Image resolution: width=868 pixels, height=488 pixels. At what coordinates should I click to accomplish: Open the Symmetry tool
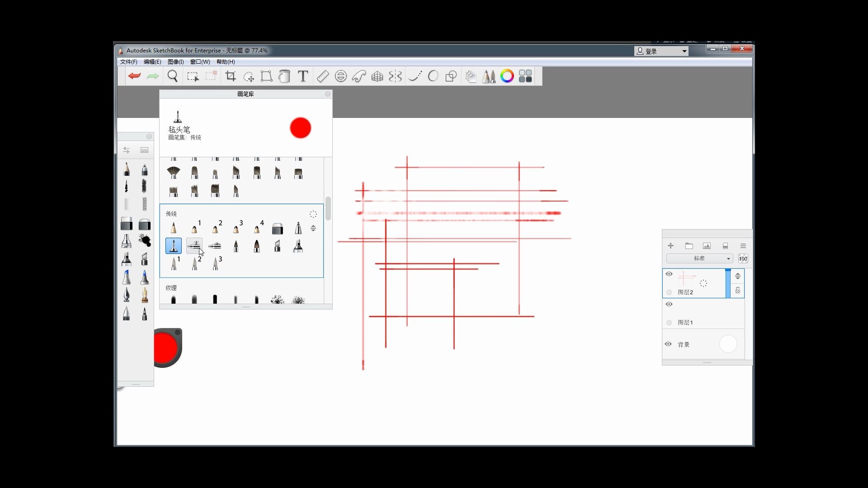395,76
